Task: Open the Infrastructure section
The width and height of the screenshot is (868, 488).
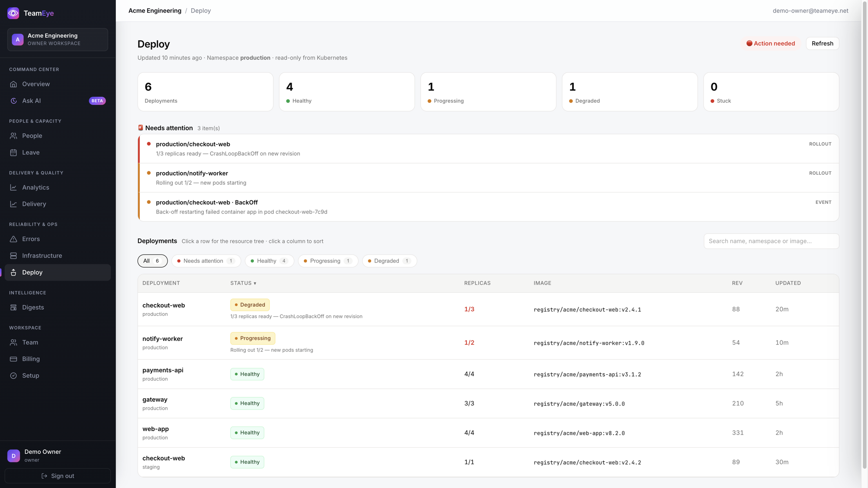Action: [58, 256]
